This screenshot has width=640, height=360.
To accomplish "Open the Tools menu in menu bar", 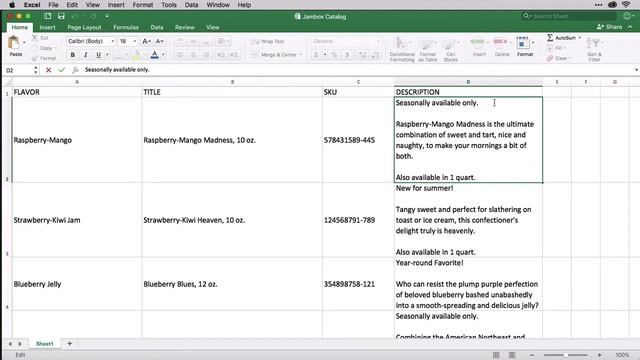I will pos(169,5).
